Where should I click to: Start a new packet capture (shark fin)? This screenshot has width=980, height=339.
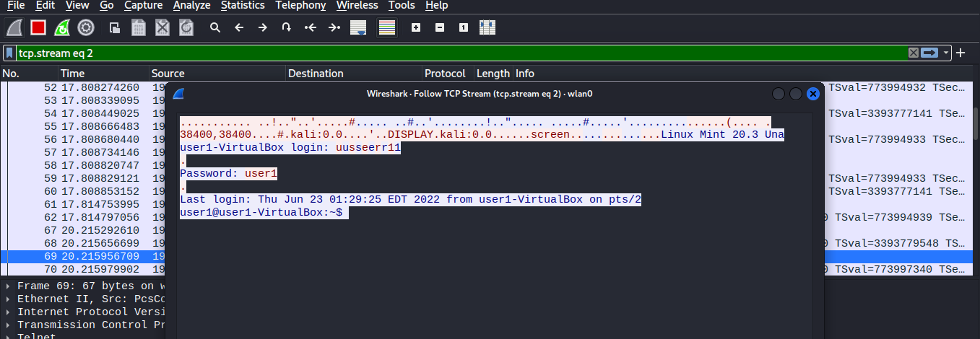coord(14,27)
